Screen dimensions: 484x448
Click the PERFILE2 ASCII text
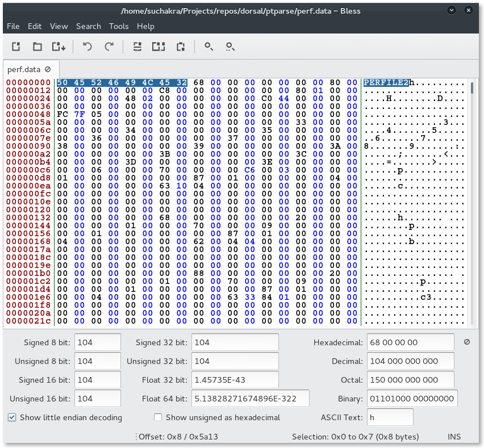386,83
